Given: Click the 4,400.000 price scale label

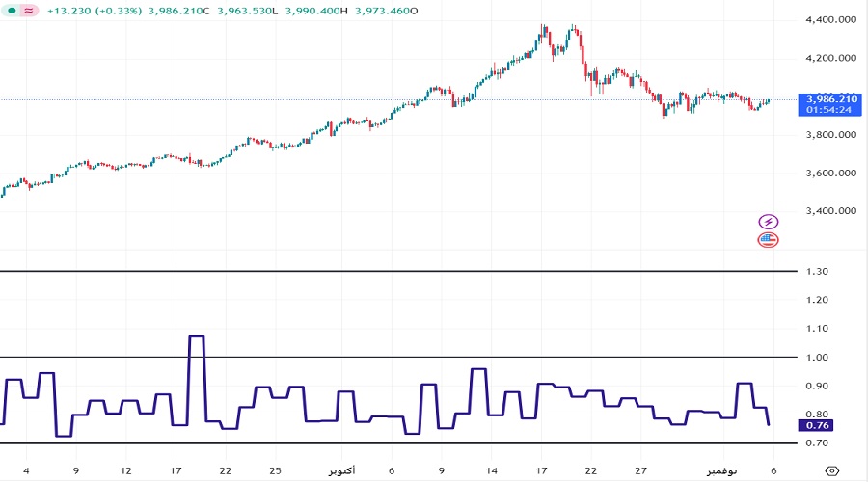Looking at the screenshot, I should click(x=830, y=19).
